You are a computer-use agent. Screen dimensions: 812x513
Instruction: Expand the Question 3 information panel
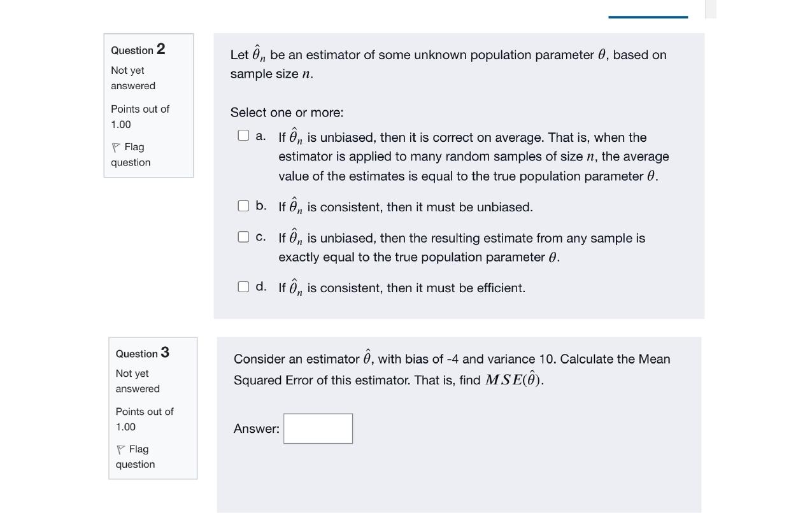pyautogui.click(x=152, y=407)
